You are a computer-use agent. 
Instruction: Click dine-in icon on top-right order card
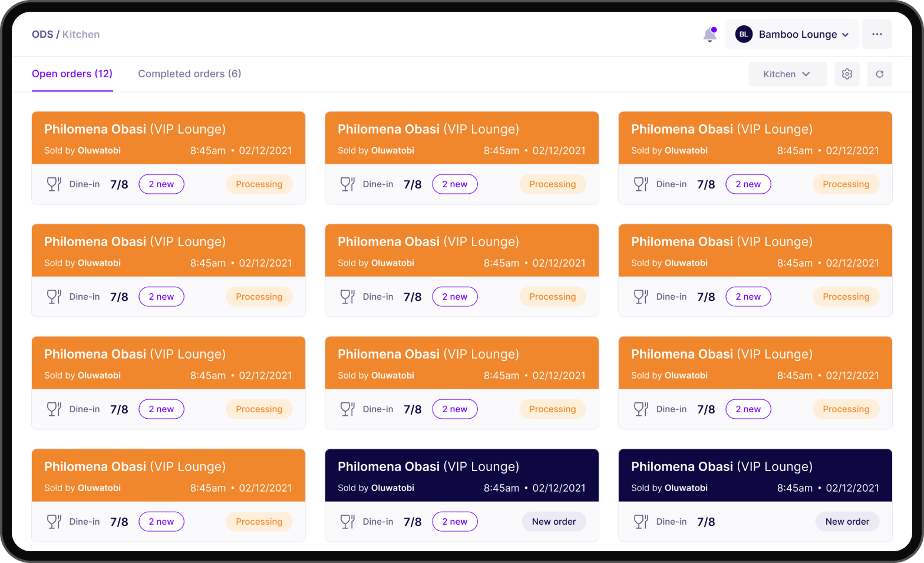point(641,184)
